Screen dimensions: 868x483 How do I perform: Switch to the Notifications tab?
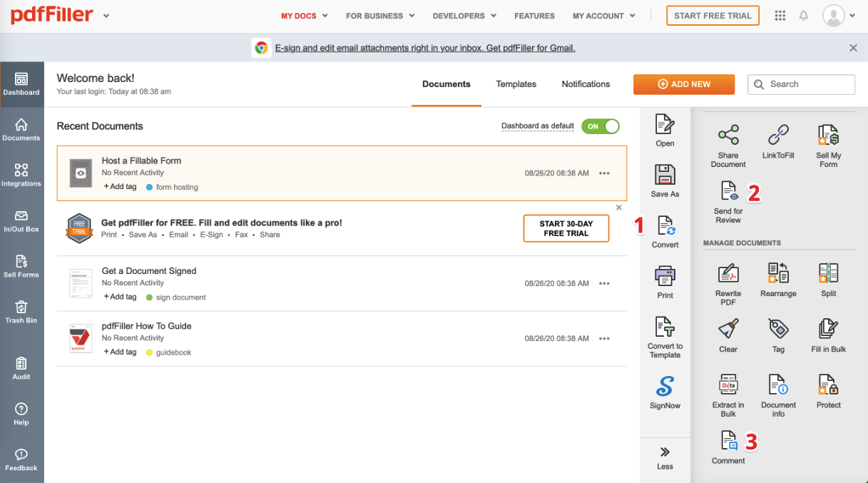click(586, 84)
